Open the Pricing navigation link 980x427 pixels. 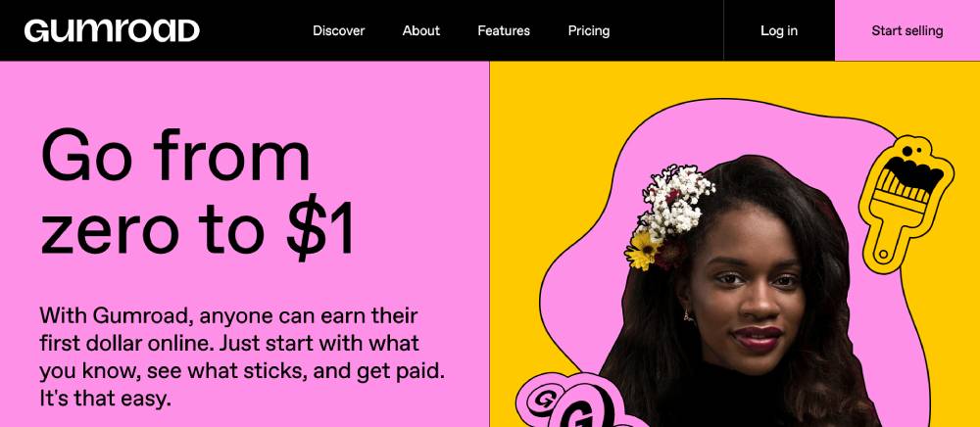pos(589,30)
